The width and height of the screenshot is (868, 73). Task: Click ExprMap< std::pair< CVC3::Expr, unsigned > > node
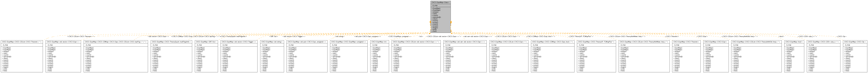[307, 56]
